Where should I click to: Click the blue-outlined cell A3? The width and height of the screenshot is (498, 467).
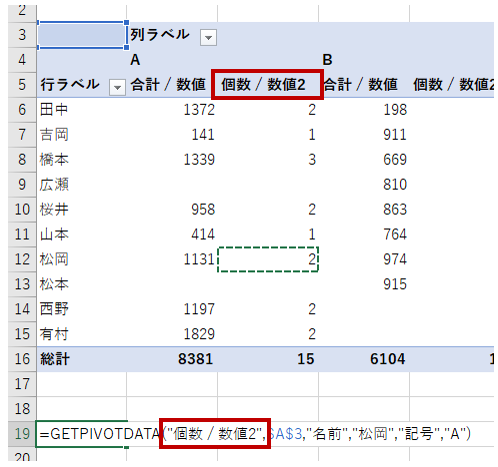click(82, 35)
